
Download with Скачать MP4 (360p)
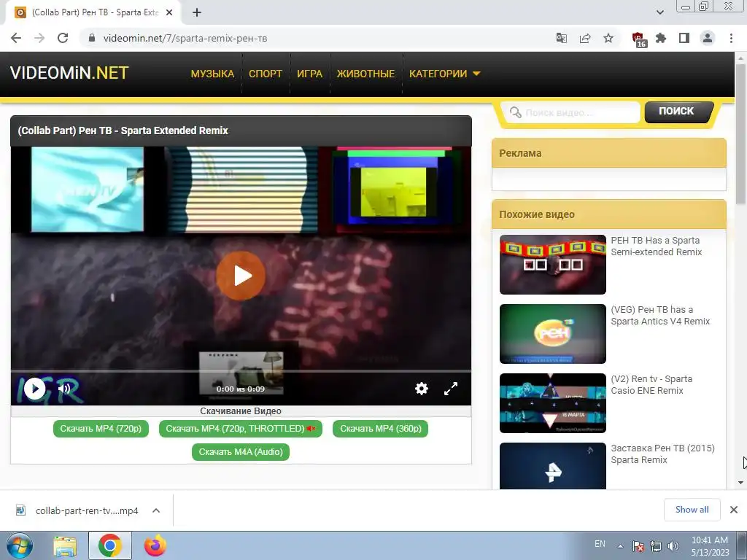pyautogui.click(x=381, y=429)
